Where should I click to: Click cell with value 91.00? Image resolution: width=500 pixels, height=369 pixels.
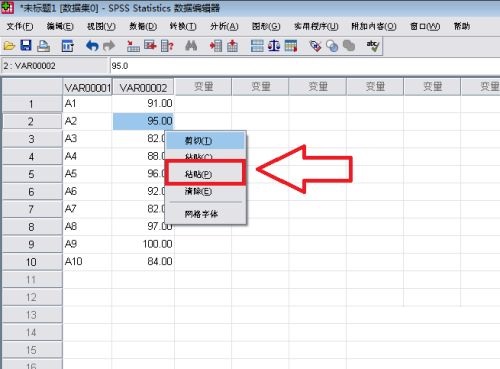click(143, 104)
